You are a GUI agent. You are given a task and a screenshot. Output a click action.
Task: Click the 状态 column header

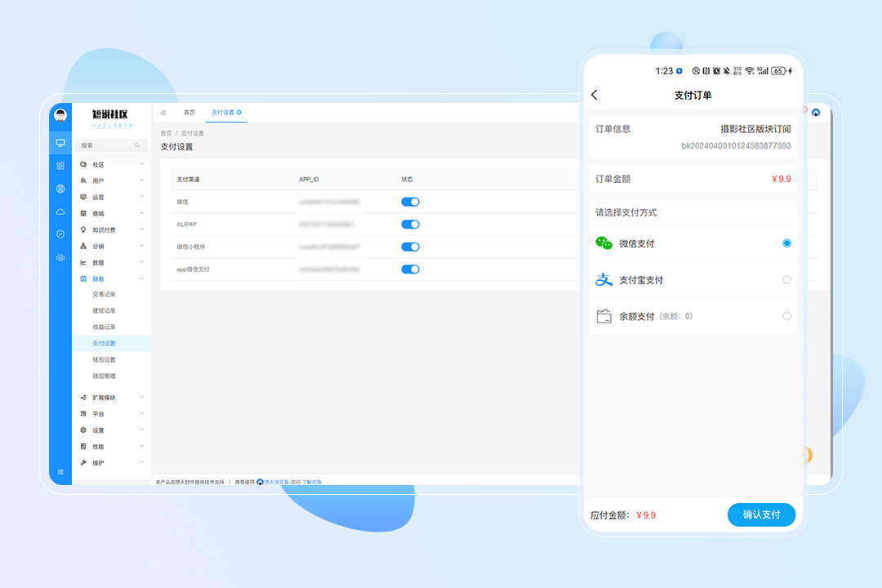[x=407, y=180]
